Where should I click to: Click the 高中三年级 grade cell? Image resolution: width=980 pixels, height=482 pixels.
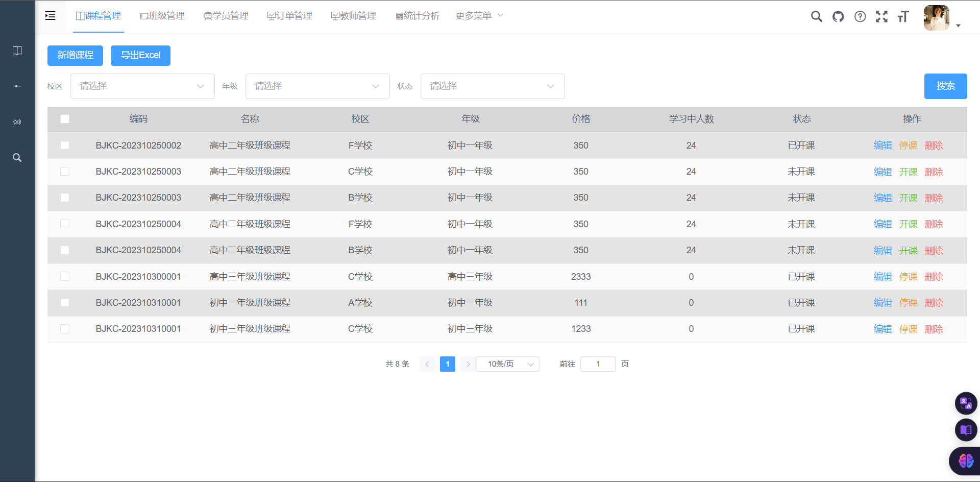tap(470, 277)
